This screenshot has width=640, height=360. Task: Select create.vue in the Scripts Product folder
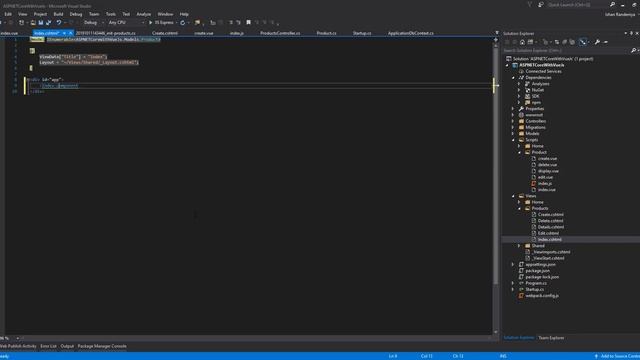point(547,158)
